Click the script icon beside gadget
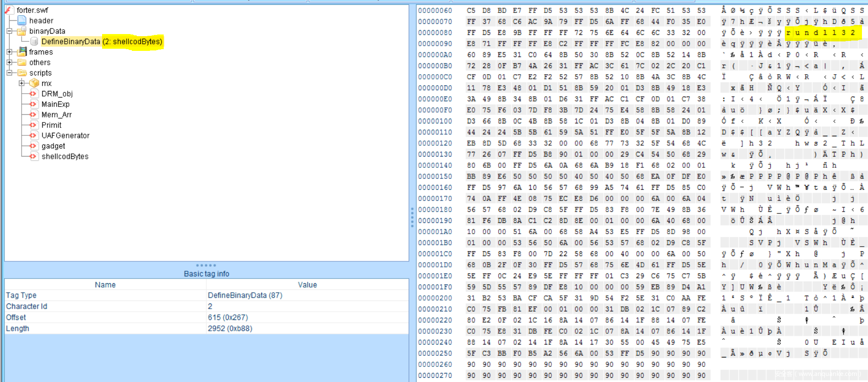 pos(33,146)
